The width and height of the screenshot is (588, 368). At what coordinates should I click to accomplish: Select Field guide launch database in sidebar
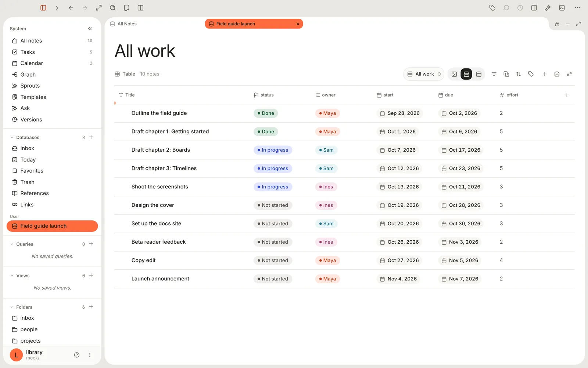tap(52, 226)
